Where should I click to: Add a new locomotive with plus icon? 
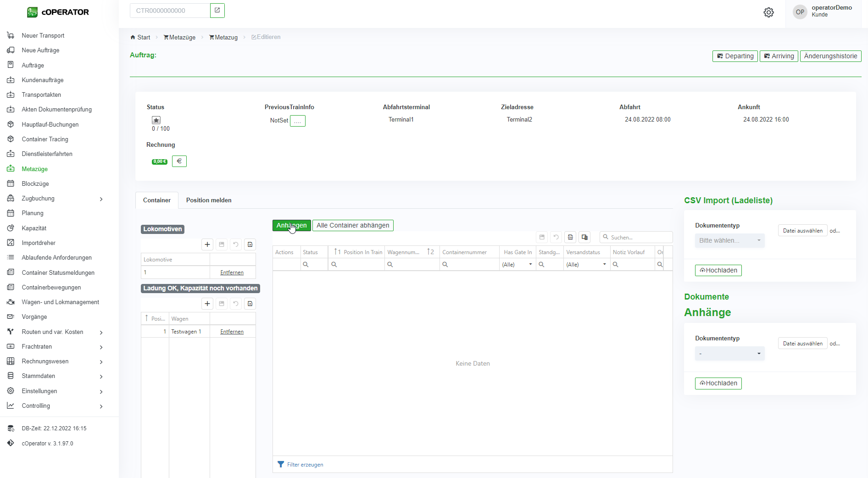(x=207, y=245)
